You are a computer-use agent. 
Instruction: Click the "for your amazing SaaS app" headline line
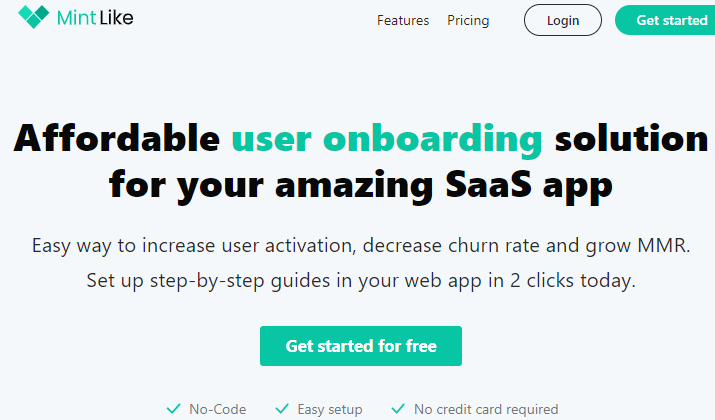coord(360,185)
